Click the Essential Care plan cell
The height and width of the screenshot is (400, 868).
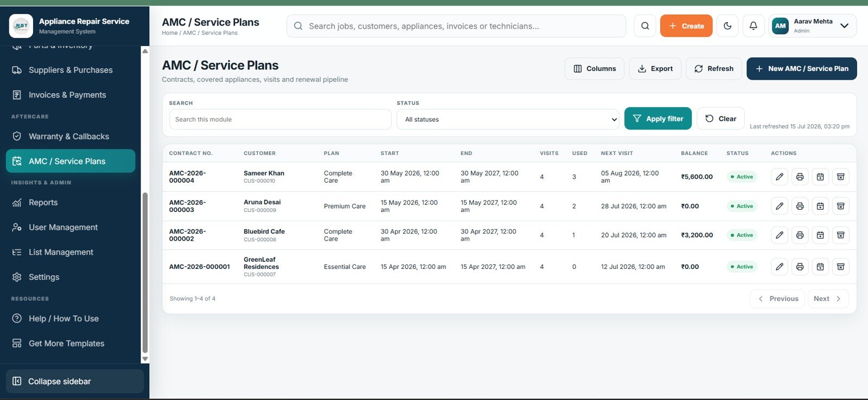click(344, 267)
